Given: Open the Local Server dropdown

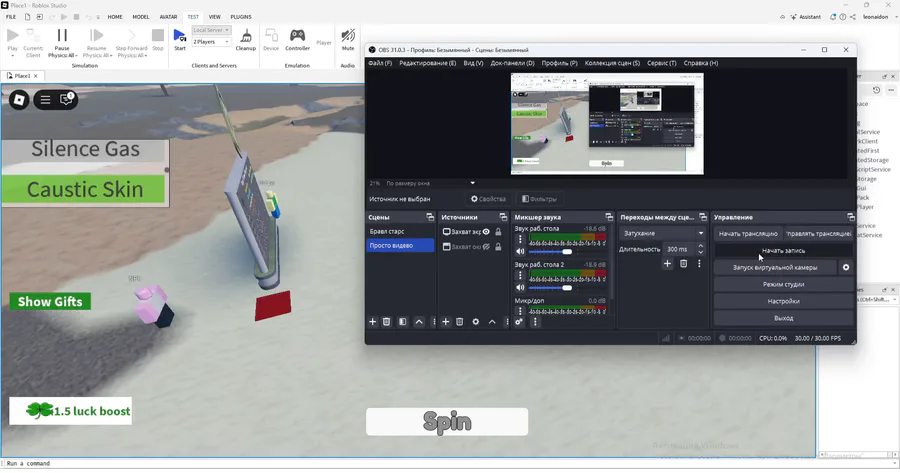Looking at the screenshot, I should 211,30.
